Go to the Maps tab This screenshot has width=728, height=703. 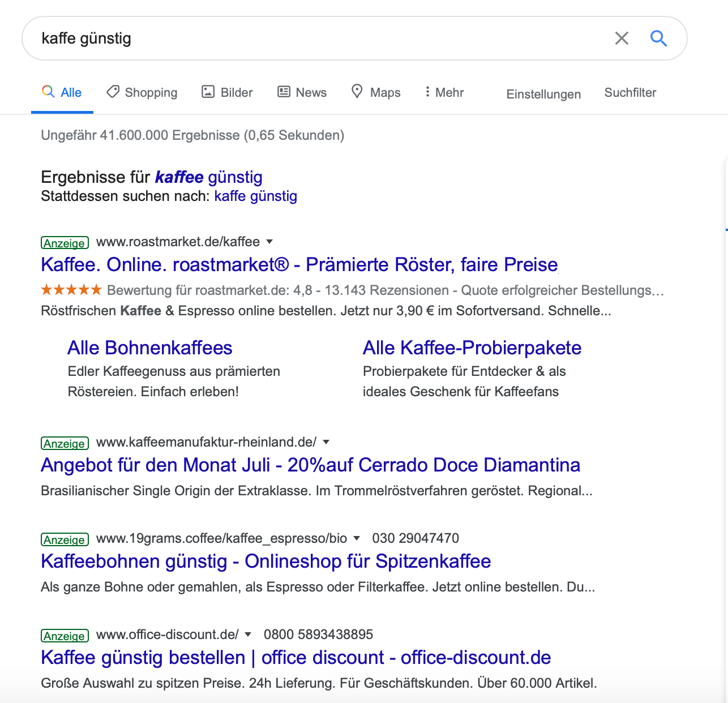[x=376, y=92]
